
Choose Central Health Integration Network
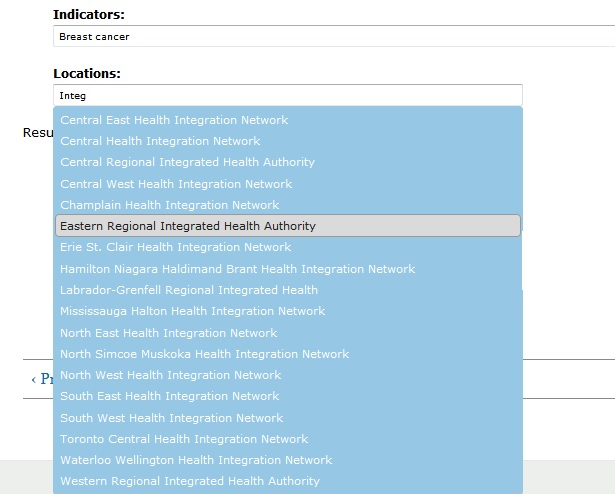click(x=160, y=141)
